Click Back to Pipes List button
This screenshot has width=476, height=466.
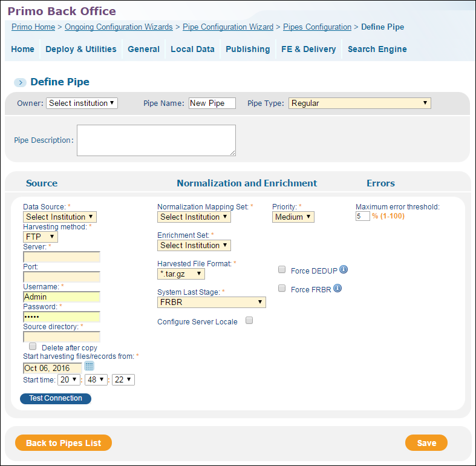(64, 443)
